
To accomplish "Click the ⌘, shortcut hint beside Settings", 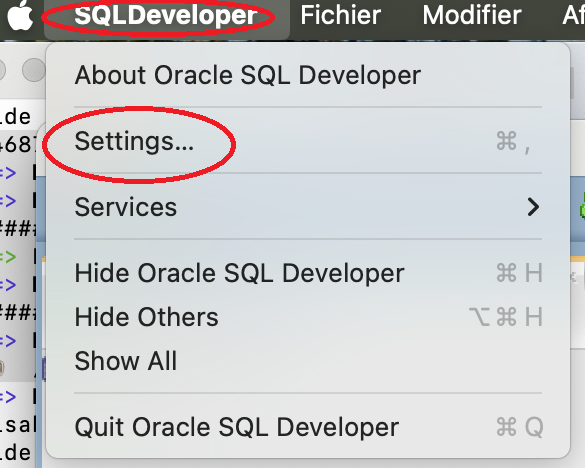I will (x=514, y=142).
